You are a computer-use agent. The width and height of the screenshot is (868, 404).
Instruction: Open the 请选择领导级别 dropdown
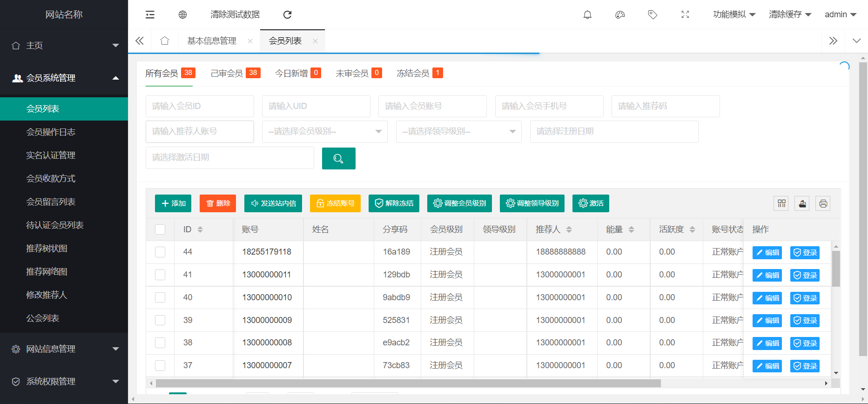(459, 131)
